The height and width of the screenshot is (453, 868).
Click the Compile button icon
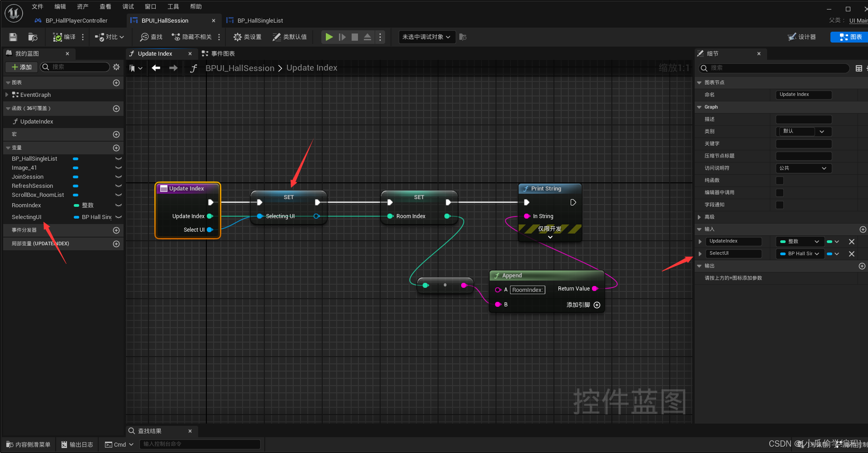(57, 37)
